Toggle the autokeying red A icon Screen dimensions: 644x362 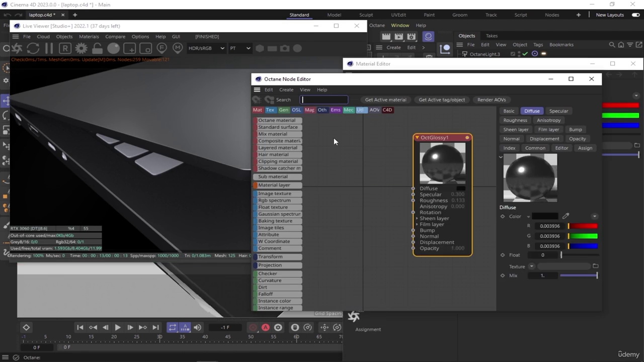pyautogui.click(x=266, y=327)
